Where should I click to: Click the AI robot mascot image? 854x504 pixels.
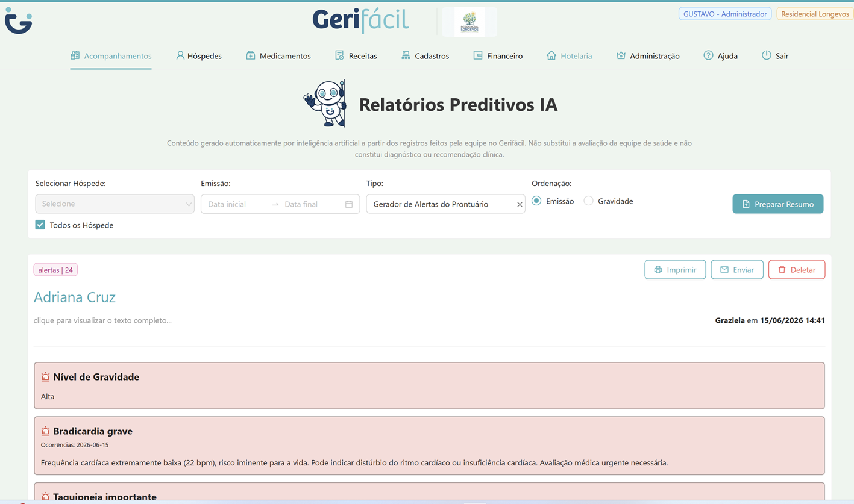325,104
